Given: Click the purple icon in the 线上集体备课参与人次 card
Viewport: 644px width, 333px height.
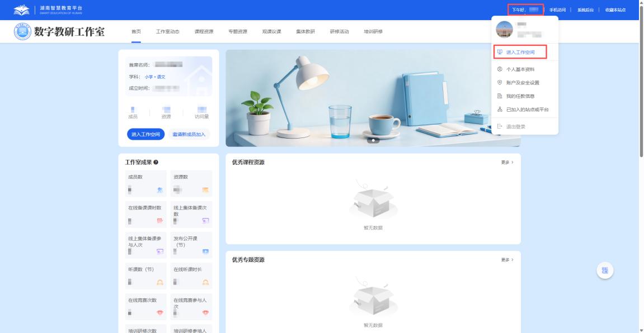Looking at the screenshot, I should [x=160, y=251].
